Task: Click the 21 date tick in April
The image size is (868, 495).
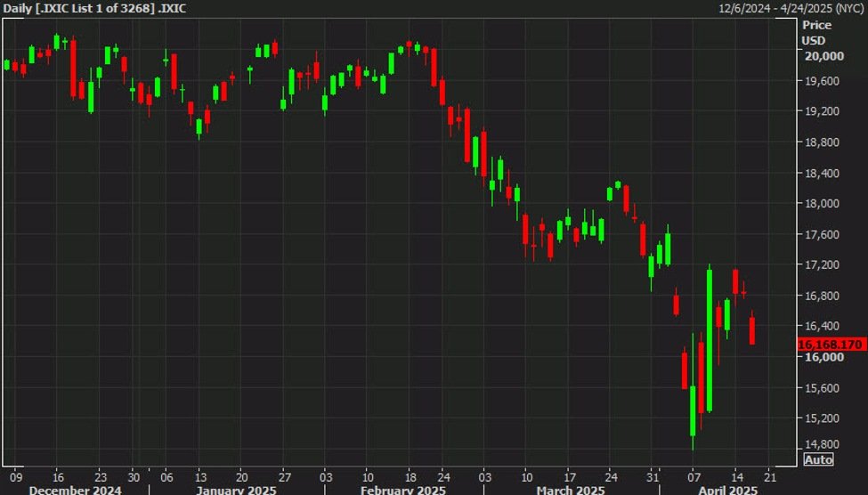Action: [x=769, y=475]
